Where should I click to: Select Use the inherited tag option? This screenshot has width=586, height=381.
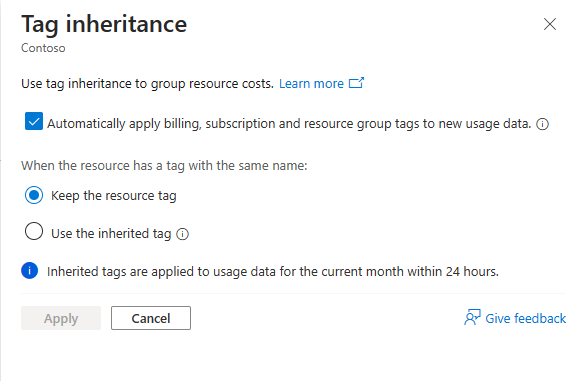click(34, 231)
